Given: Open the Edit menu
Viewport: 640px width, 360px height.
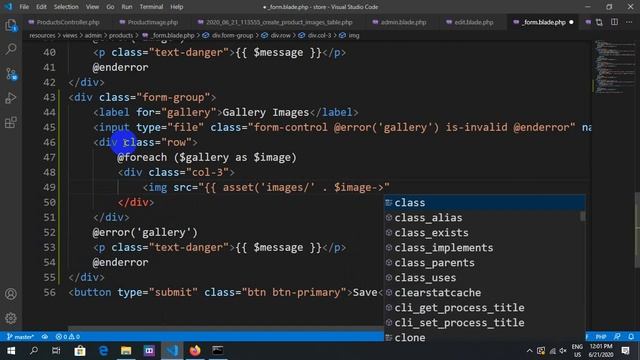Looking at the screenshot, I should (41, 7).
